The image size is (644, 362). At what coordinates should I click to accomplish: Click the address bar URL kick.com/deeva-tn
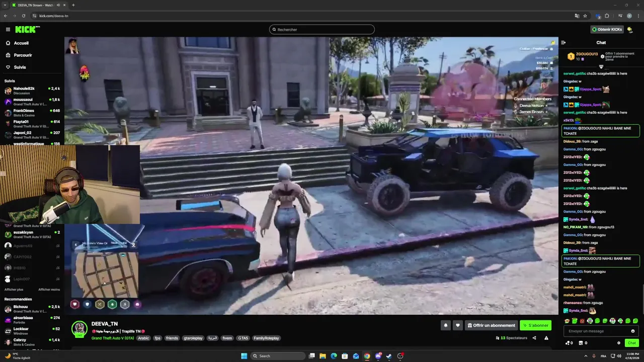pos(54,16)
